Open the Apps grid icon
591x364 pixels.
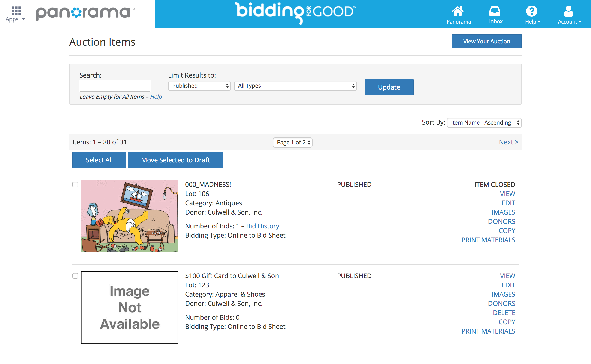click(x=16, y=11)
